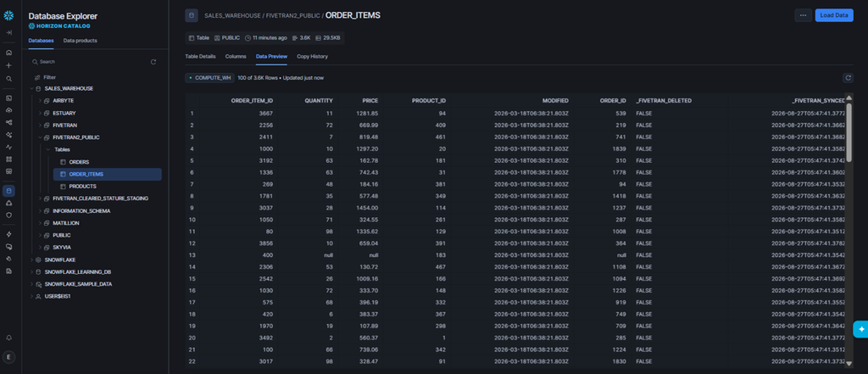Follow the SALES_WAREHOUSE breadcrumb link
The image size is (868, 374).
231,15
